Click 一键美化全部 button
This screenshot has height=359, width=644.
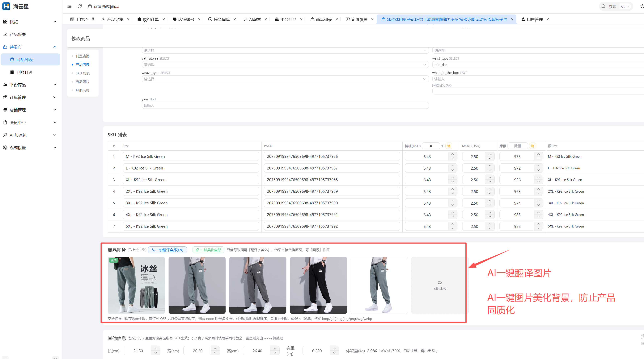point(209,250)
